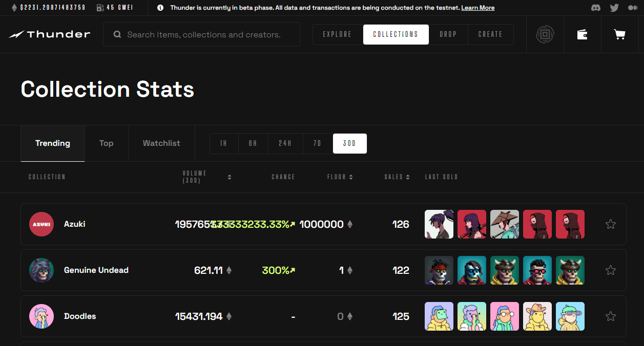
Task: Click the Azuki collection logo
Action: pos(41,224)
